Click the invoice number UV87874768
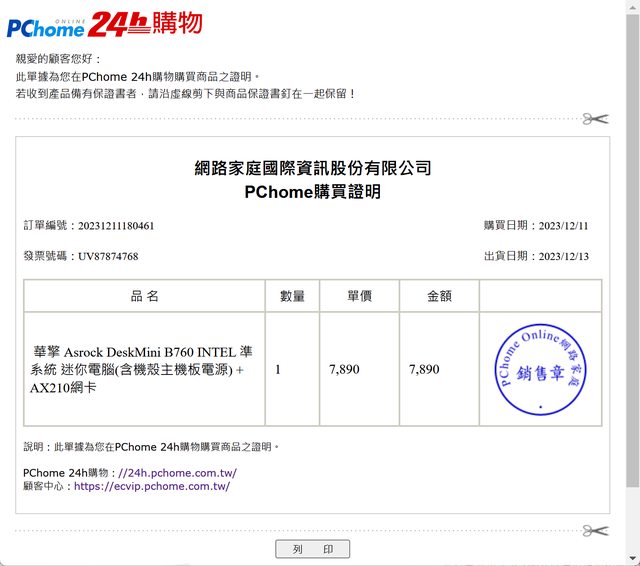The width and height of the screenshot is (640, 566). coord(108,257)
